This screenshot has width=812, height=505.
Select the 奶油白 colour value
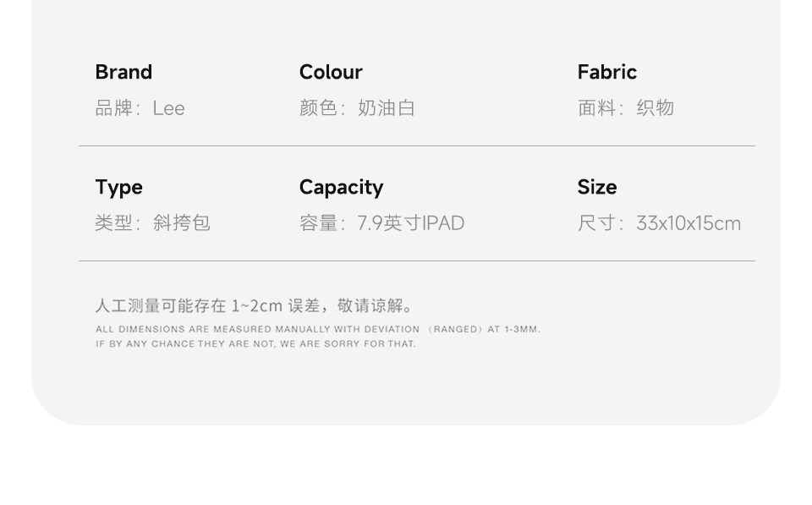[387, 108]
